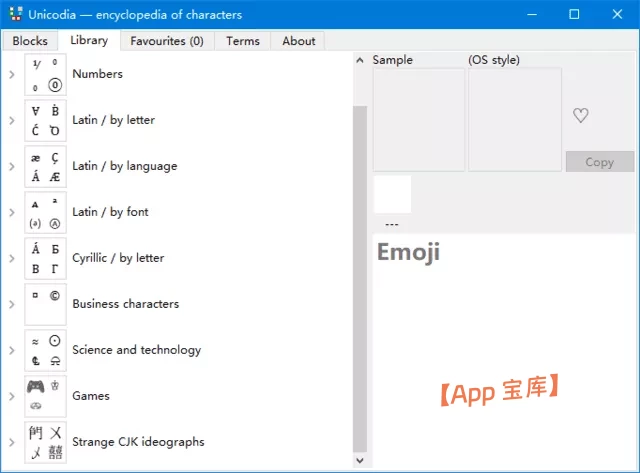Click the Cyrillic by letter category icon
The height and width of the screenshot is (473, 640).
click(45, 258)
